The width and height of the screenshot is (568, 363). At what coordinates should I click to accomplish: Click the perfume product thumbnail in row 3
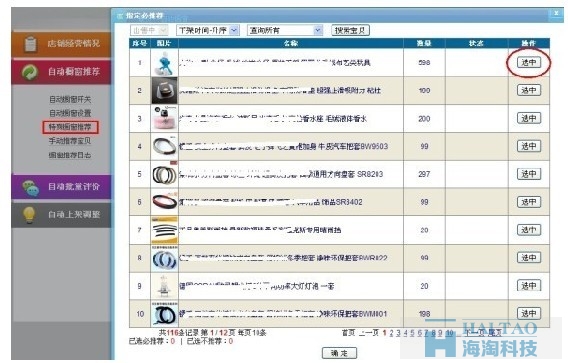coord(164,118)
